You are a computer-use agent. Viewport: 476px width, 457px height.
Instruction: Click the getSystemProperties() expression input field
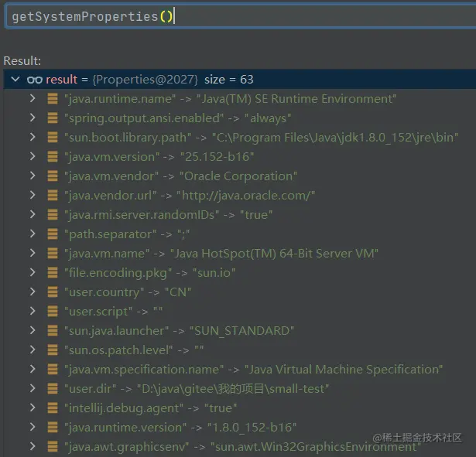(x=241, y=16)
